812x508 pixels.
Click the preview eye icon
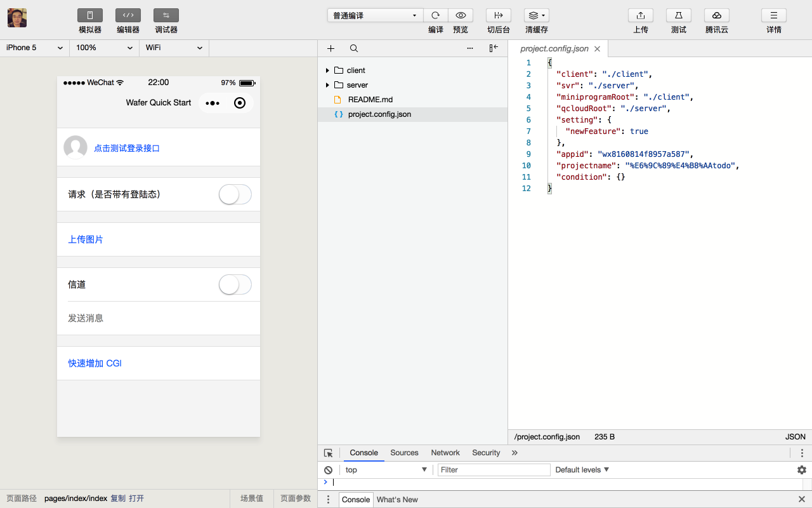461,15
